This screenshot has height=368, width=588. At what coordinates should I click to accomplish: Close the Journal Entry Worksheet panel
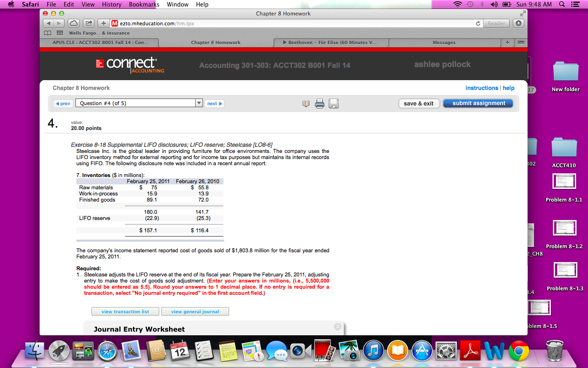point(337,326)
